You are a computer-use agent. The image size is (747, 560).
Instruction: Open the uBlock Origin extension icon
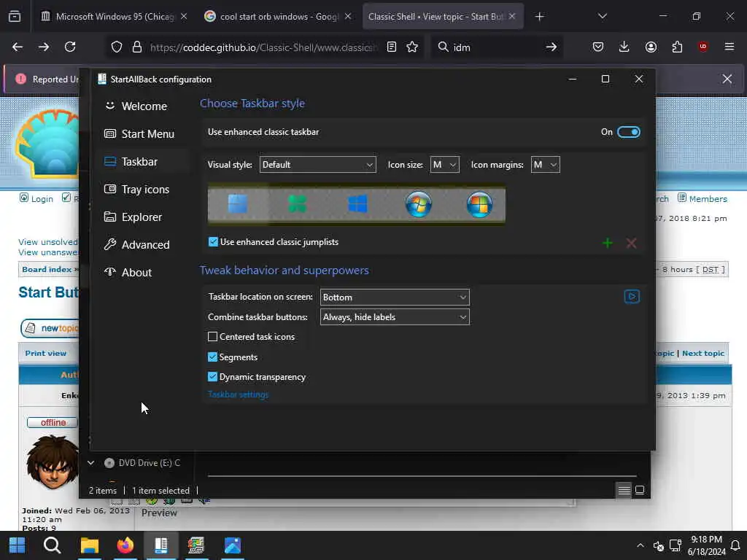(x=703, y=47)
